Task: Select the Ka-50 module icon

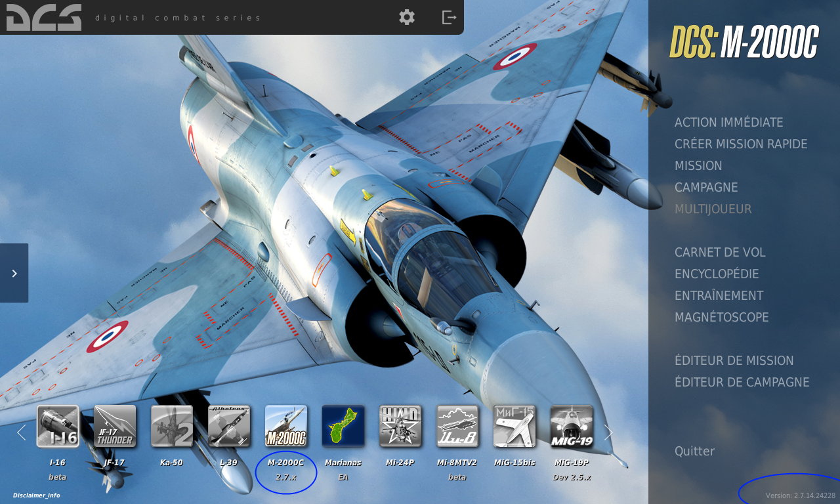Action: (172, 426)
